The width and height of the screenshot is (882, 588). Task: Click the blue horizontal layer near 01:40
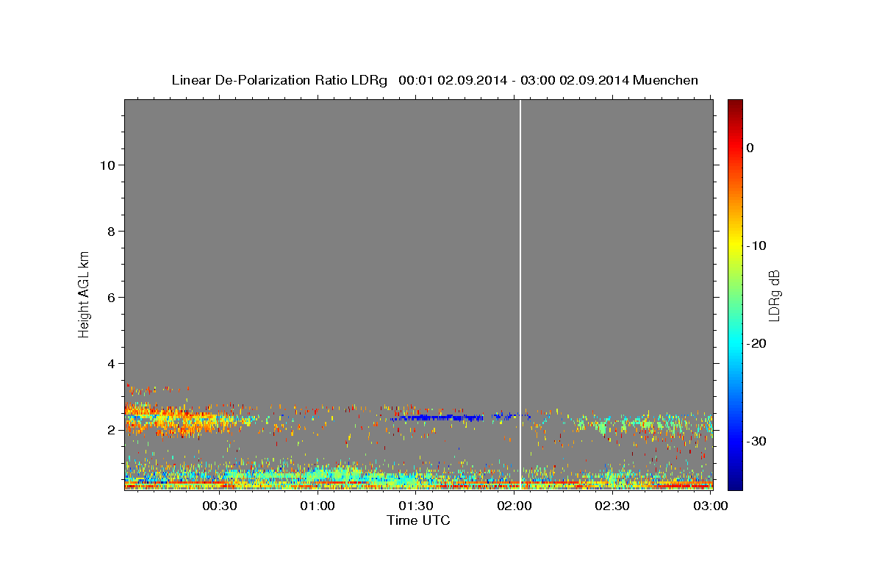click(x=441, y=417)
